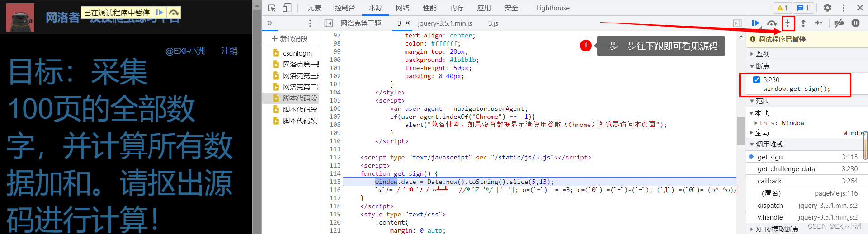Open the DevTools three-dot customize menu
The width and height of the screenshot is (868, 234).
click(844, 8)
